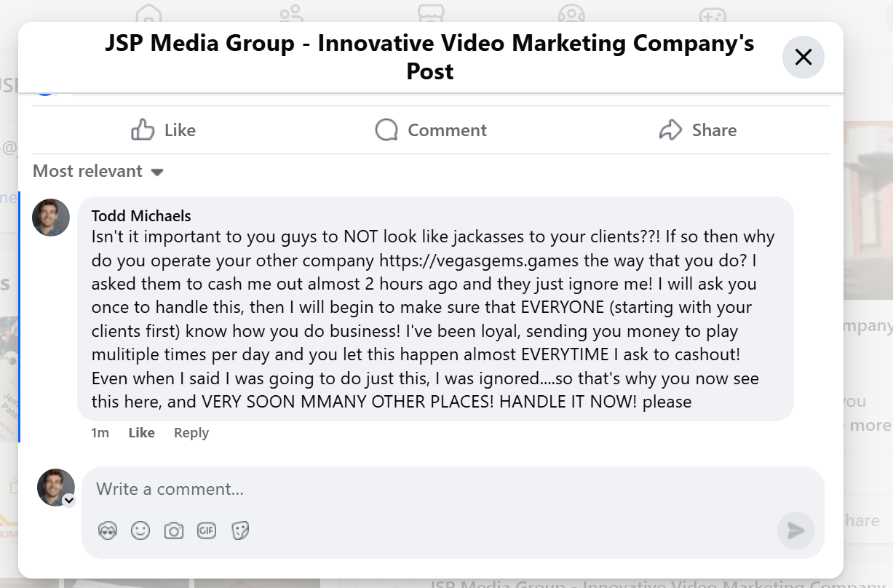Open the emoji picker

coord(140,531)
